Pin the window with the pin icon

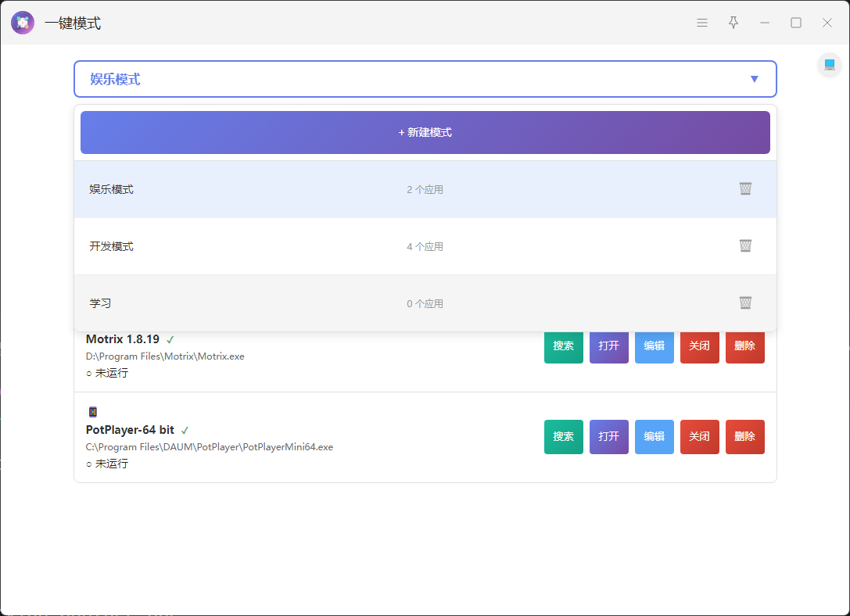[x=733, y=23]
